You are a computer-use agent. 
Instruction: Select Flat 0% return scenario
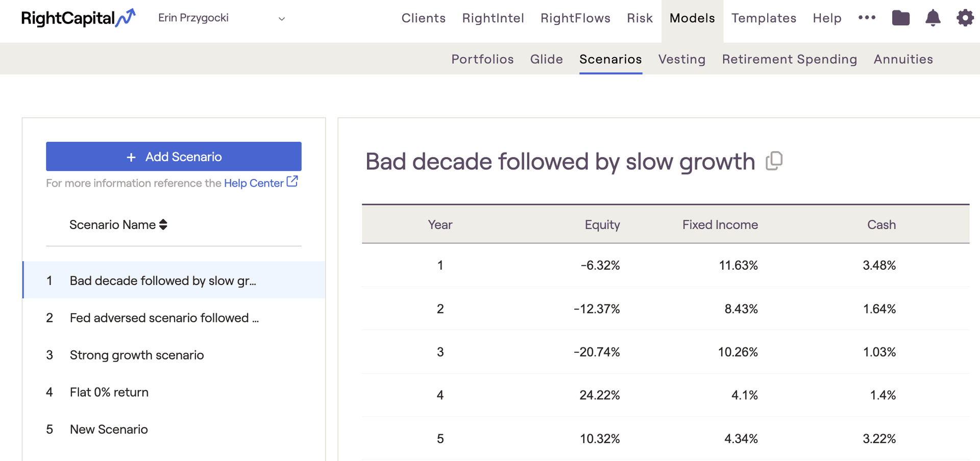click(x=174, y=392)
